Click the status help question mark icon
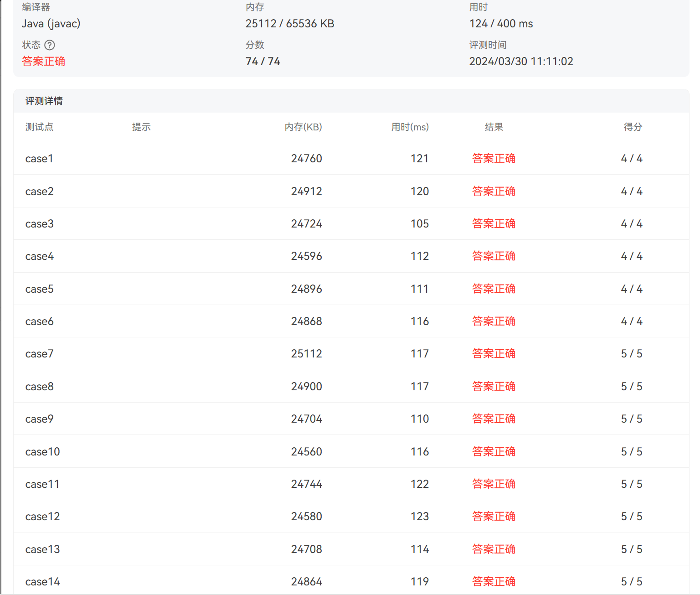700x595 pixels. point(50,45)
